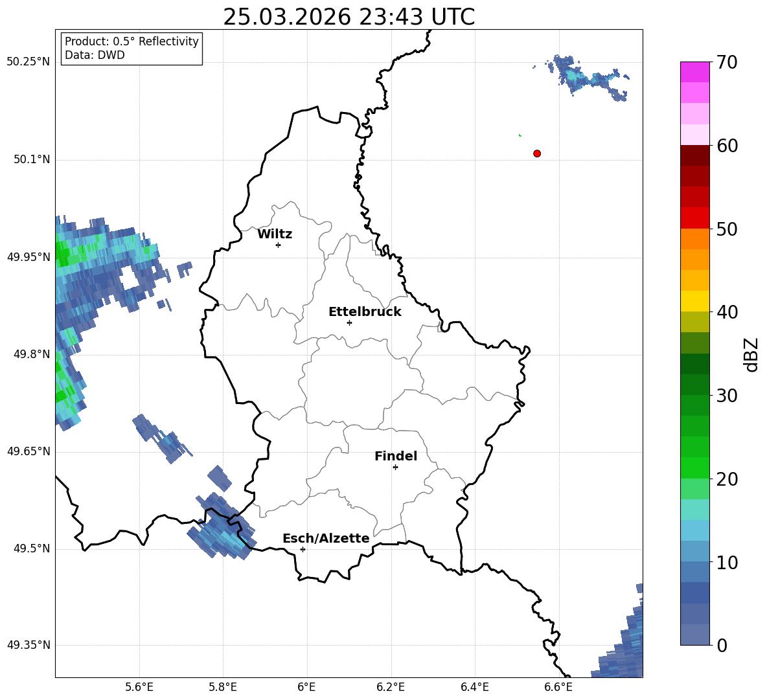Screen dimensions: 767x700
Task: Click the Findel city label
Action: tap(396, 456)
